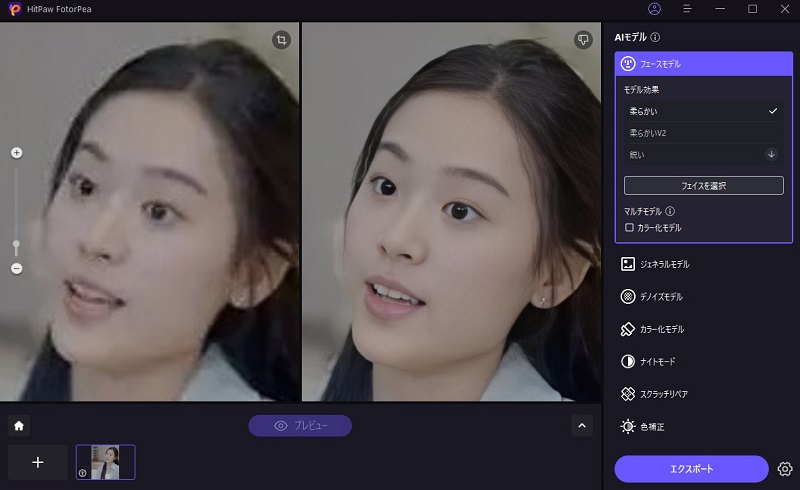Image resolution: width=800 pixels, height=490 pixels.
Task: Click the エクスポート button
Action: click(x=691, y=469)
